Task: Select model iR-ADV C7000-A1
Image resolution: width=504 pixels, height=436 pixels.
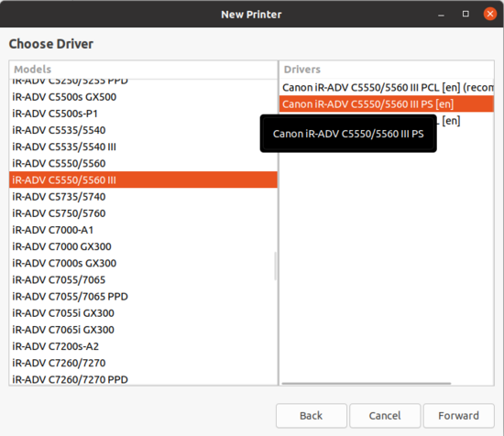Action: click(x=143, y=230)
